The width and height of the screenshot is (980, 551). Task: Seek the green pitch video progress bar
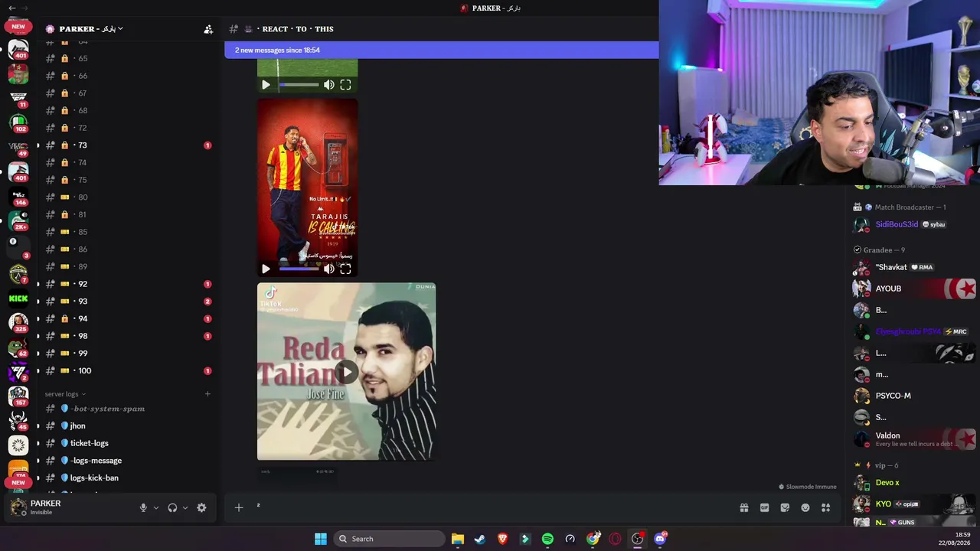pyautogui.click(x=299, y=85)
